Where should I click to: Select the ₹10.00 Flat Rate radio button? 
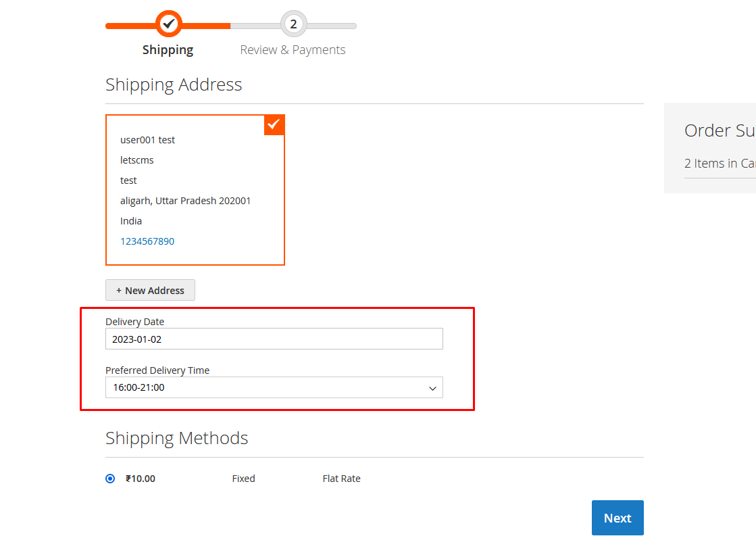pyautogui.click(x=110, y=479)
